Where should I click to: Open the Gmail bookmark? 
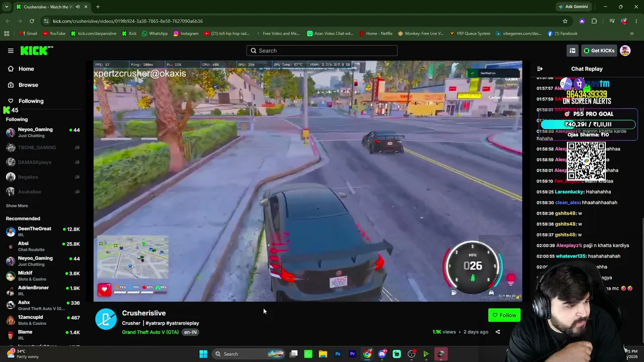point(28,34)
